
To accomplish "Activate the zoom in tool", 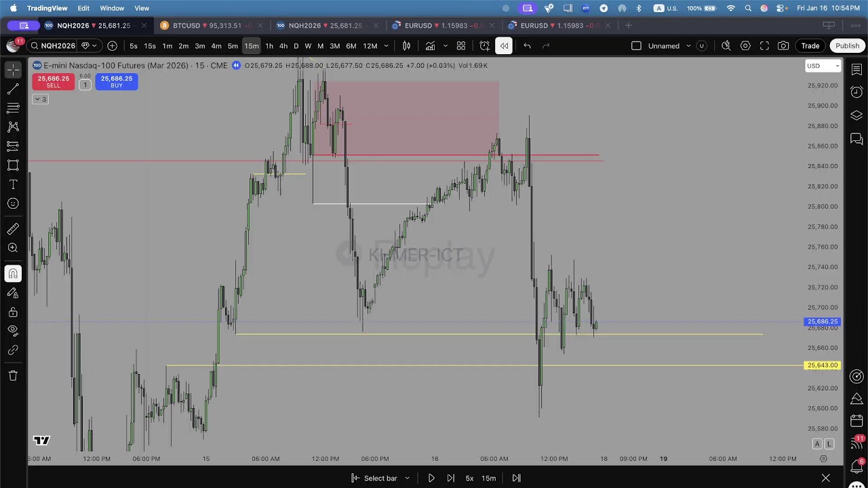I will pos(13,248).
